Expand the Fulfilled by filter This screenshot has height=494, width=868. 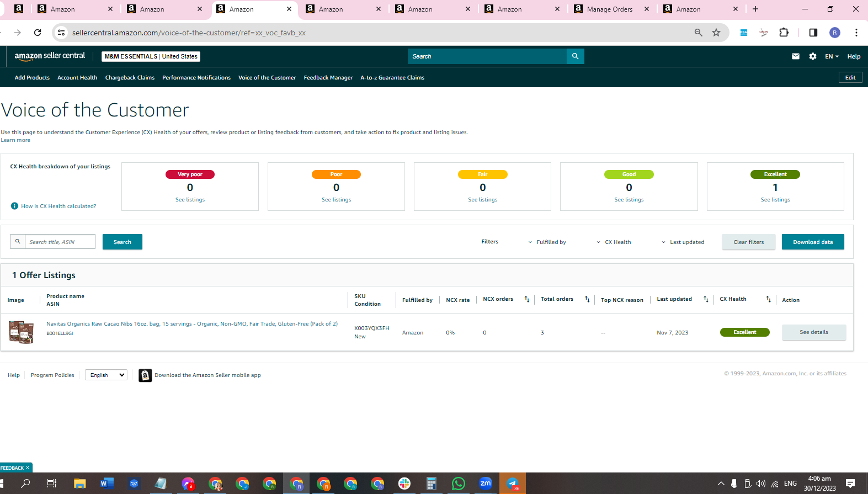(547, 242)
